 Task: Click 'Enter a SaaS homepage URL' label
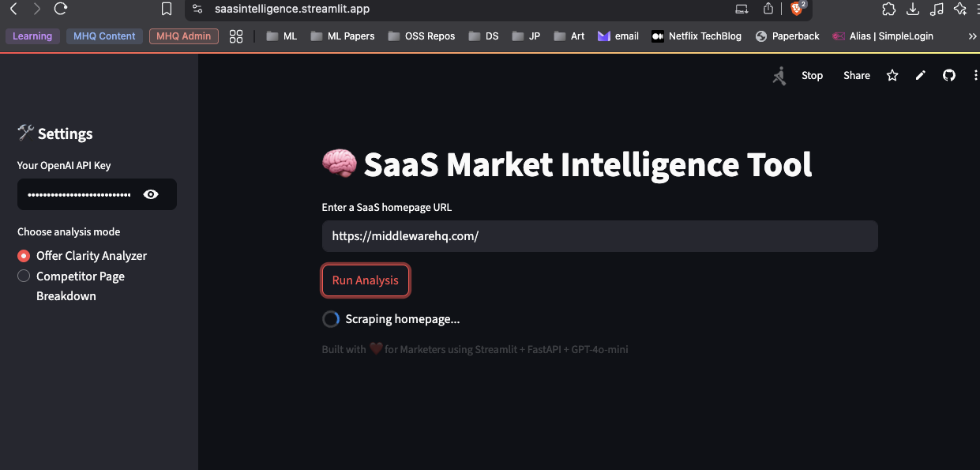(387, 208)
